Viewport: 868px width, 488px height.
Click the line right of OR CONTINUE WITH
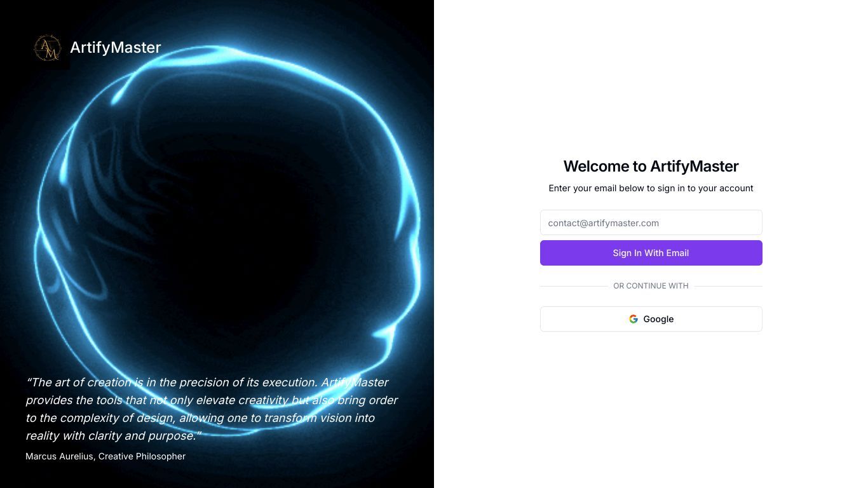(728, 286)
